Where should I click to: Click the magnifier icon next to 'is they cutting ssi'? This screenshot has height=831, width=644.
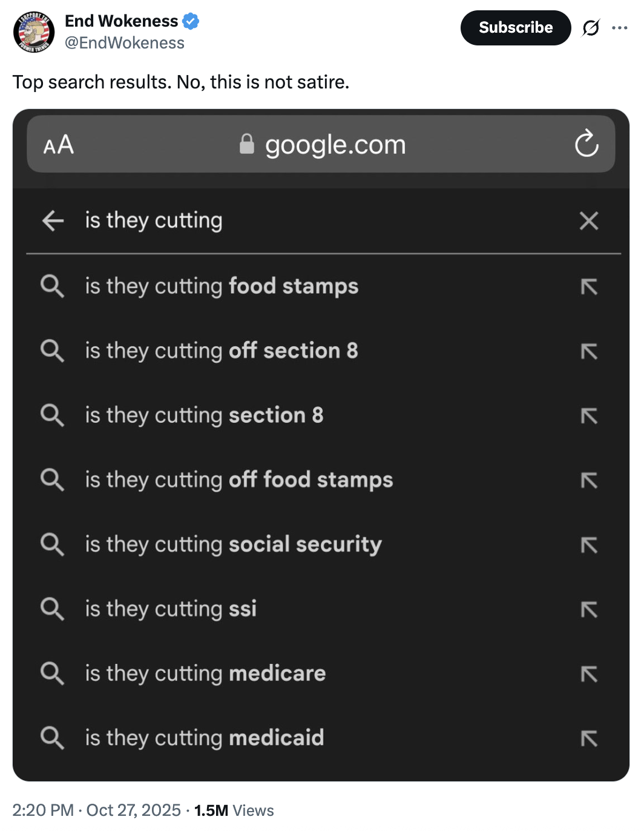point(52,609)
